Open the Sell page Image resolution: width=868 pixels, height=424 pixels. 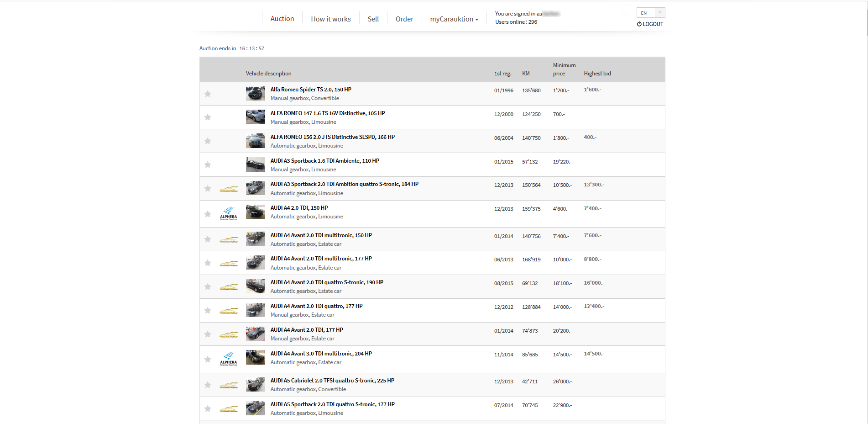[373, 19]
